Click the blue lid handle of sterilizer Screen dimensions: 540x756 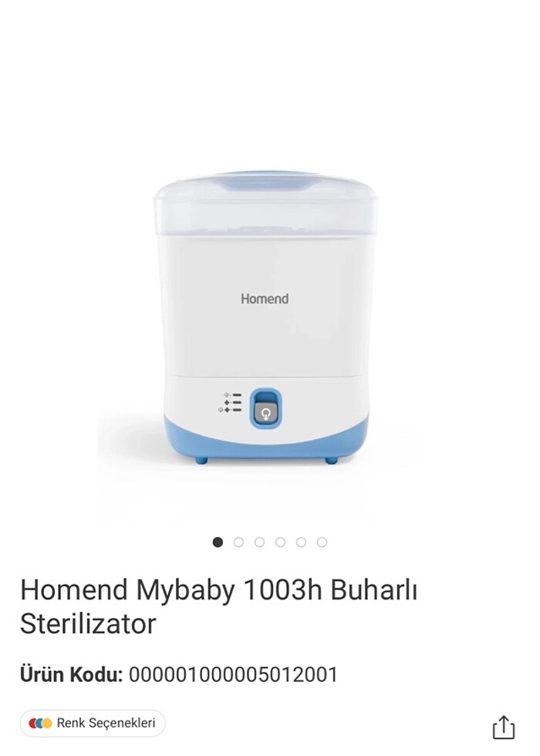(265, 184)
